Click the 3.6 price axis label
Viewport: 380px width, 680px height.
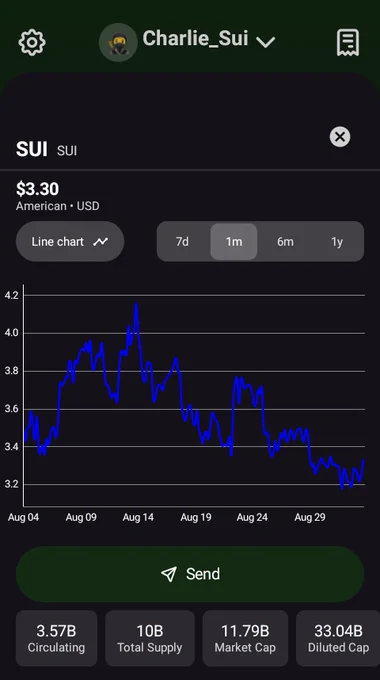point(11,409)
